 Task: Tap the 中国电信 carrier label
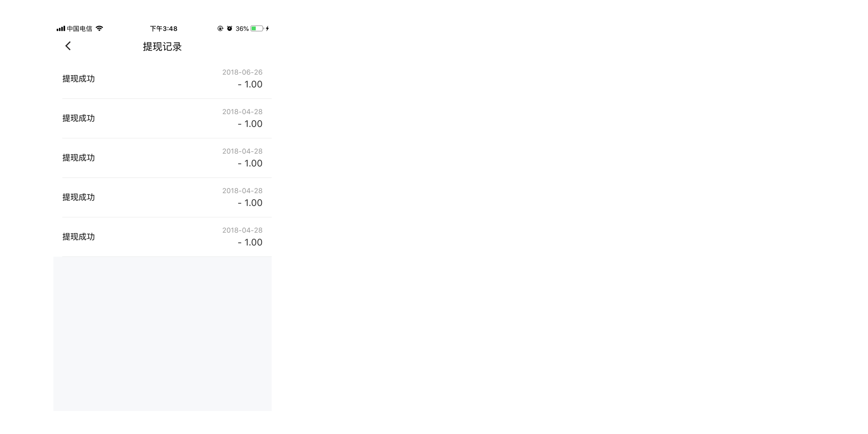pos(79,29)
